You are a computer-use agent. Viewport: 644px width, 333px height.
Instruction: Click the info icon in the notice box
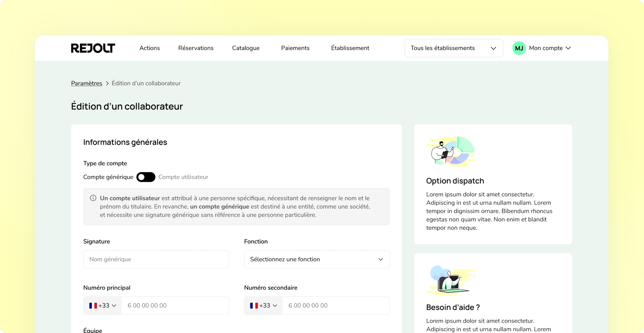coord(93,198)
